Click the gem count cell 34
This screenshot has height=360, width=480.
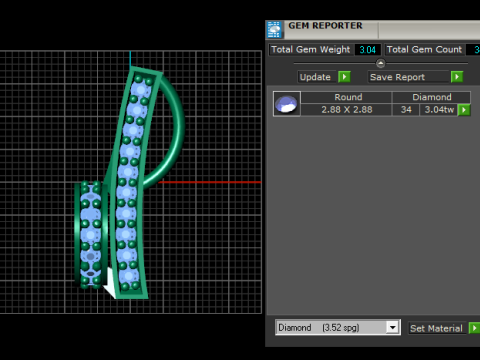(x=406, y=110)
